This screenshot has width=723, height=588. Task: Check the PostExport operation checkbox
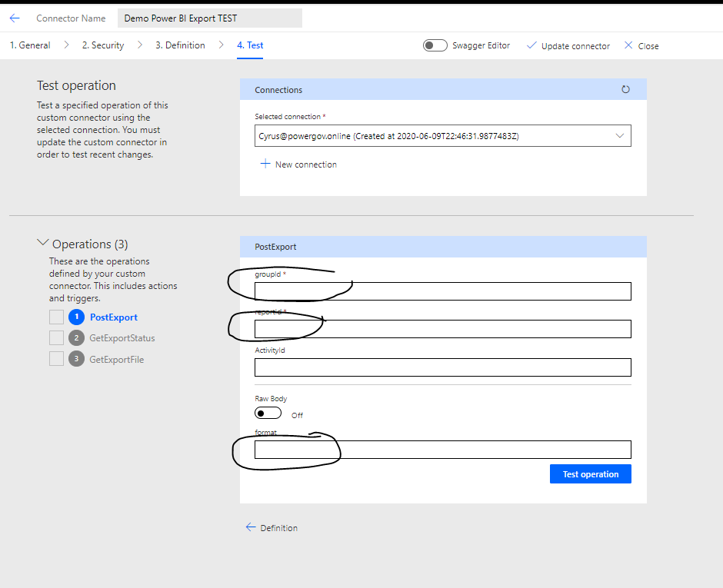pos(56,317)
